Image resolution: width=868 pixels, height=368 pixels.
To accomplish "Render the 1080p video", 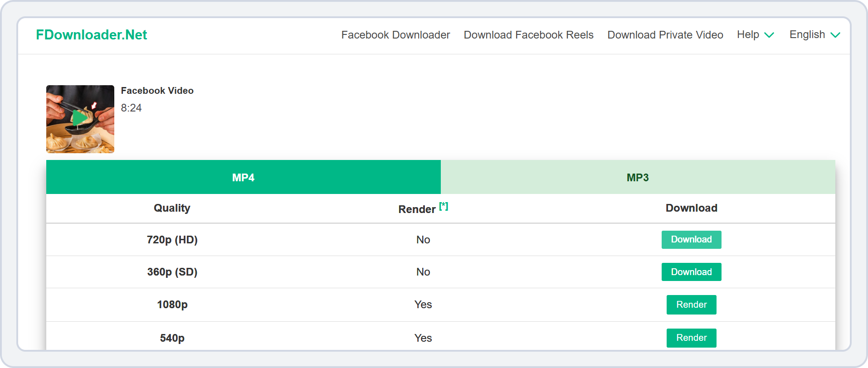I will 691,305.
